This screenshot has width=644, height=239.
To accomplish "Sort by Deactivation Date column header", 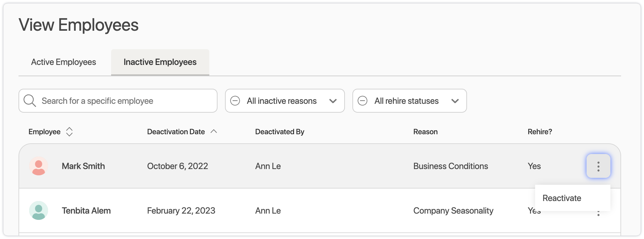I will (176, 132).
